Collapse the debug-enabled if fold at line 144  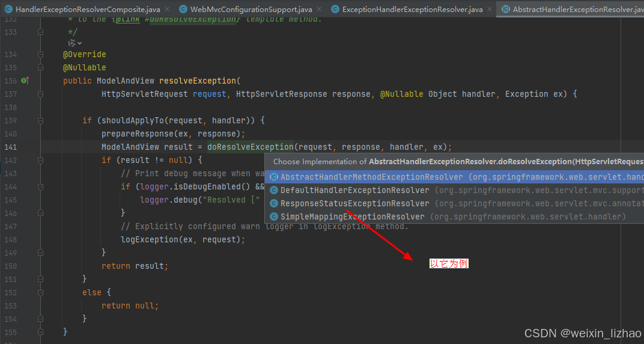(40, 186)
